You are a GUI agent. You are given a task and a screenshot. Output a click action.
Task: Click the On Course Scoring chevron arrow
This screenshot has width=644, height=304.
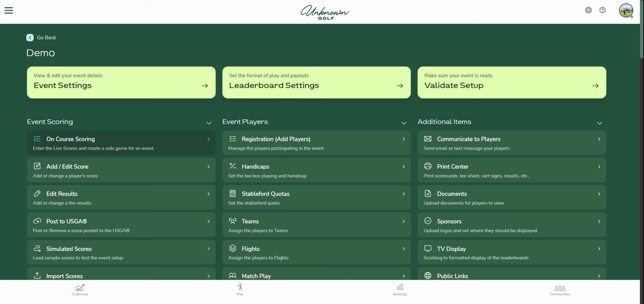tap(208, 139)
